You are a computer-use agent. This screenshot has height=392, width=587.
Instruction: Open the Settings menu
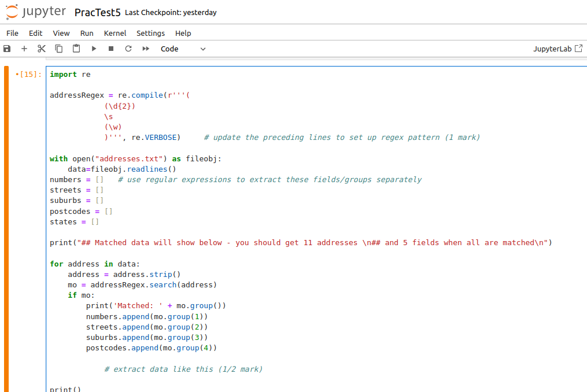(150, 33)
